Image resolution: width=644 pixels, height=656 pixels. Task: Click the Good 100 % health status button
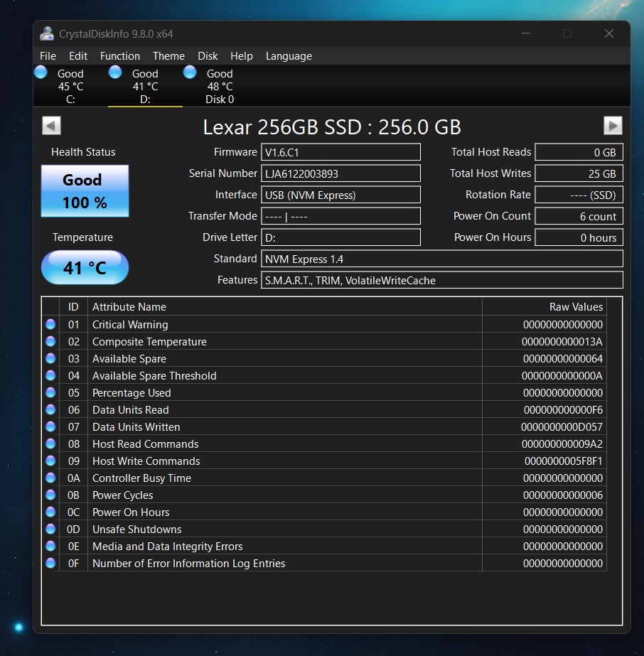pos(85,191)
